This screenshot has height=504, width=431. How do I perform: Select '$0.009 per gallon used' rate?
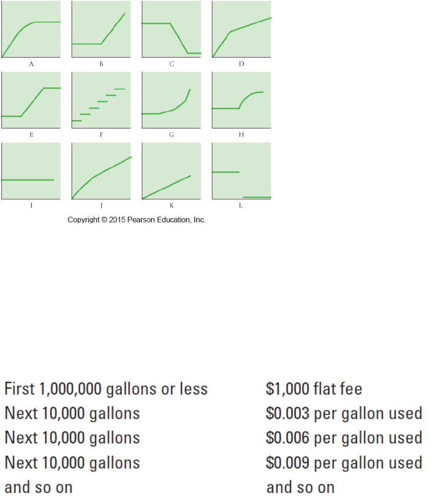(344, 463)
